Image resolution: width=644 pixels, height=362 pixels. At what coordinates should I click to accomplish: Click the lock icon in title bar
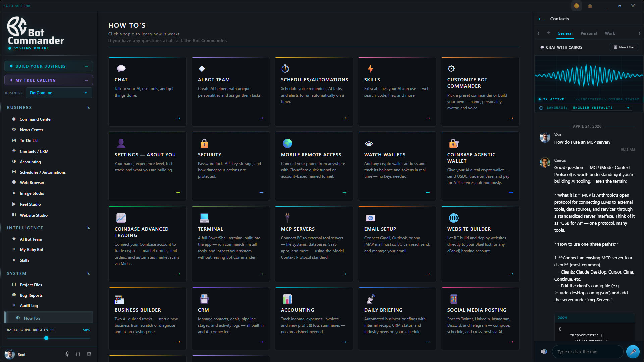(x=590, y=6)
